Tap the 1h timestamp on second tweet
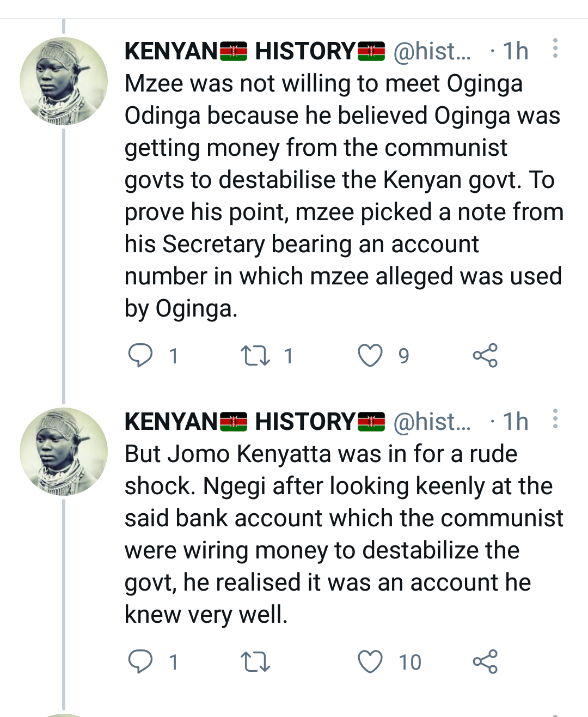Viewport: 588px width, 717px height. coord(515,422)
